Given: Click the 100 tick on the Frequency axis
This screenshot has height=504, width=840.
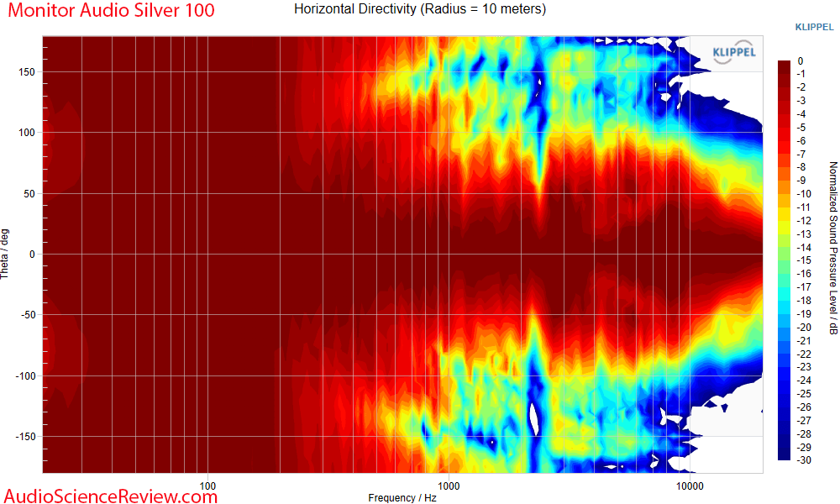Looking at the screenshot, I should 207,486.
